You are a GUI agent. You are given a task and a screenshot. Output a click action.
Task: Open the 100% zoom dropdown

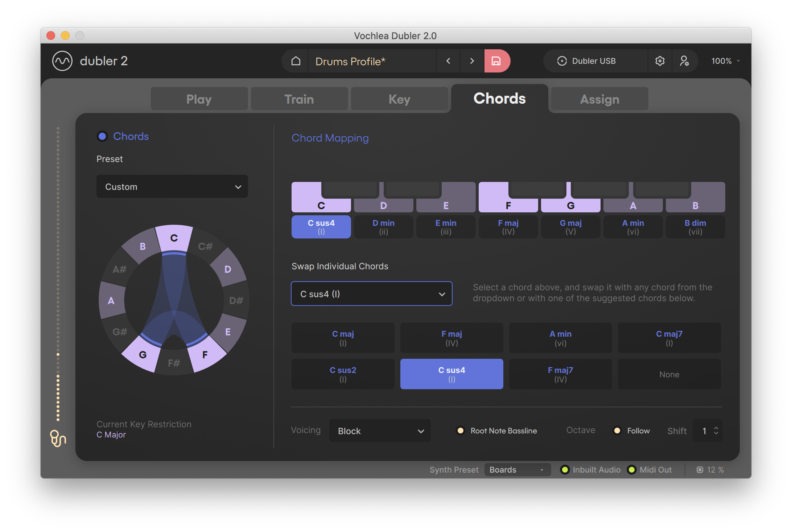point(725,61)
